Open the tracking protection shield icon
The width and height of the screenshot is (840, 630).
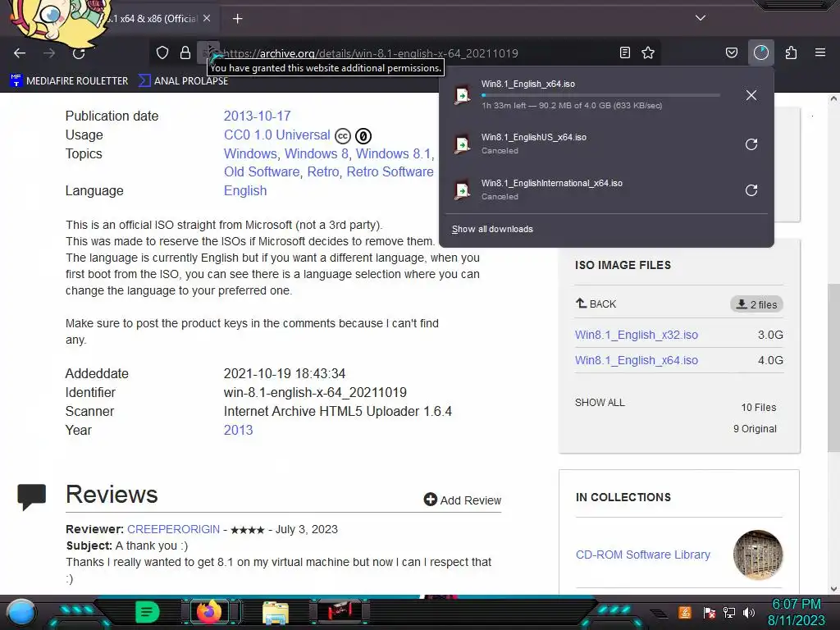click(x=162, y=52)
